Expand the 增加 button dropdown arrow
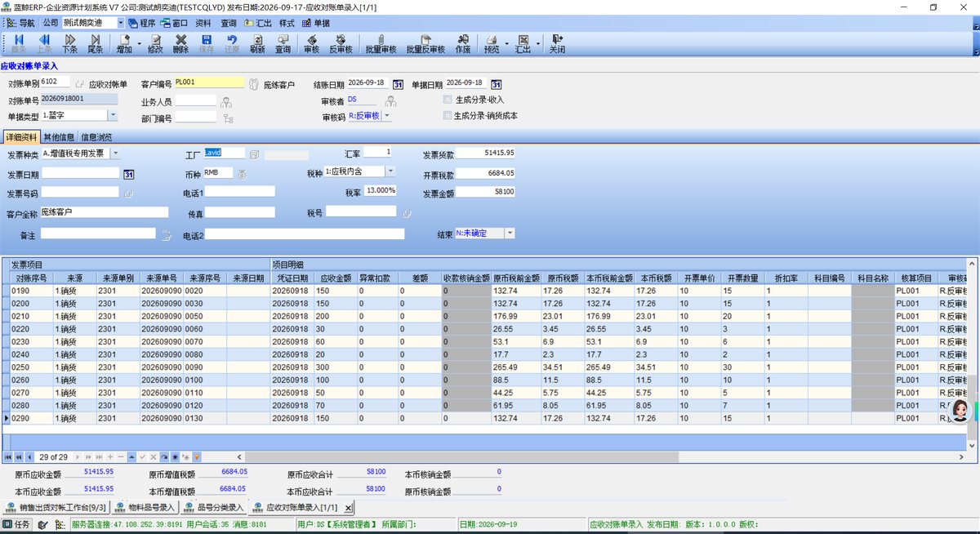This screenshot has width=980, height=534. point(139,44)
